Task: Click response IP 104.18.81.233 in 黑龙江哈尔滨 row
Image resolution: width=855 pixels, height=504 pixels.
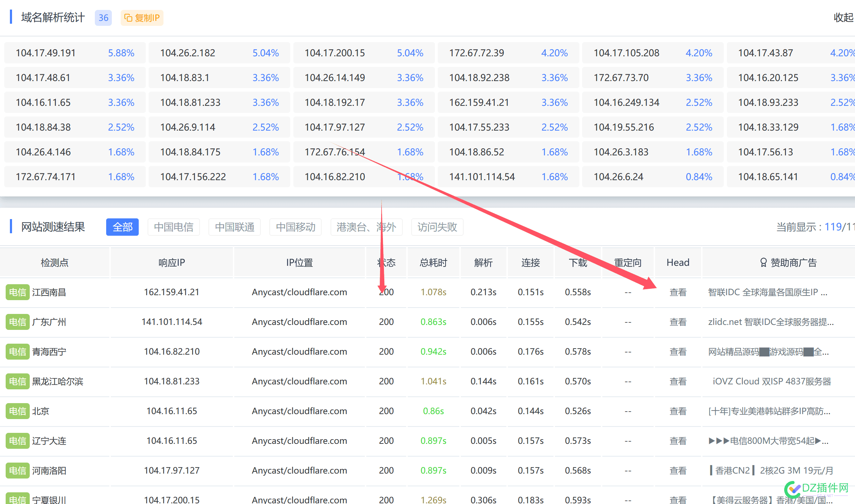Action: 172,382
